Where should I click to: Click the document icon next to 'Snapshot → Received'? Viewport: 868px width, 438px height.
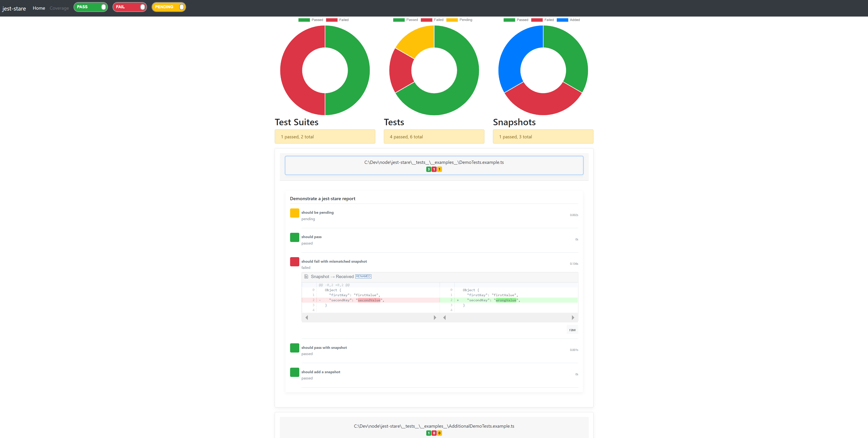pos(306,276)
